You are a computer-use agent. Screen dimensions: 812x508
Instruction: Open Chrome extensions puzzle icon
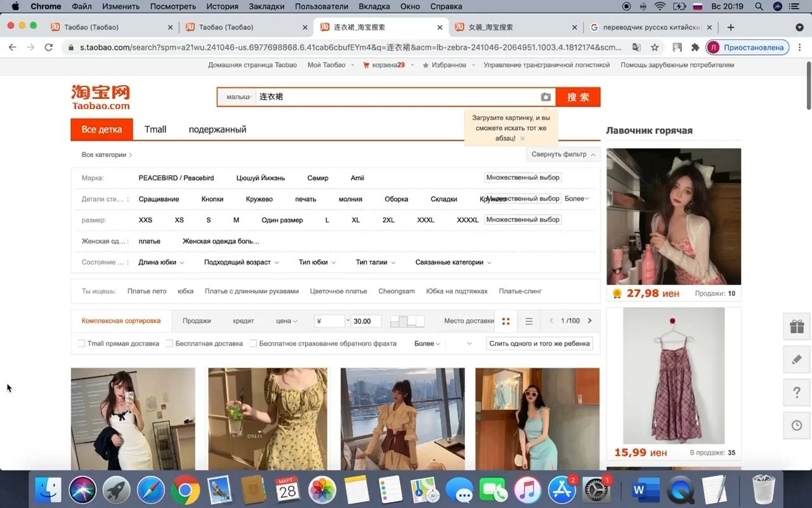695,47
